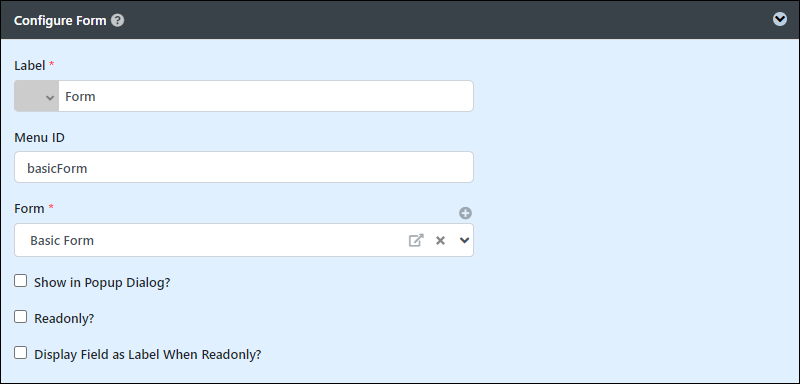Tick the Readonly checkbox

pos(20,317)
